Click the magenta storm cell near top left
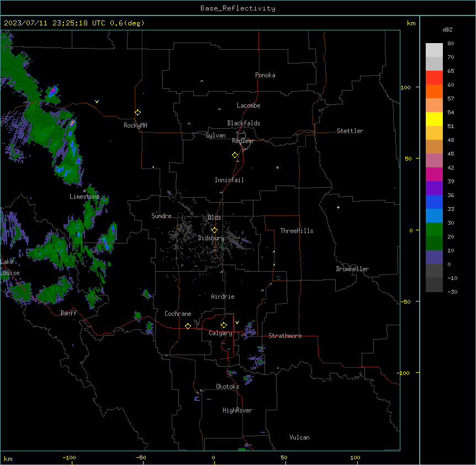476x465 pixels. tap(53, 91)
